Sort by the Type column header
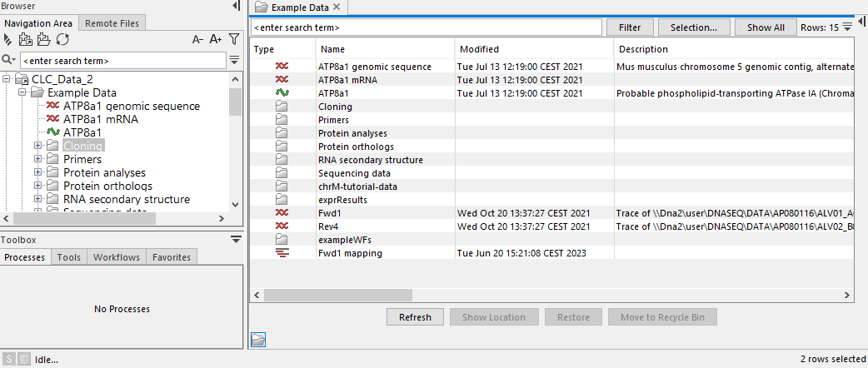The height and width of the screenshot is (368, 868). pos(282,49)
